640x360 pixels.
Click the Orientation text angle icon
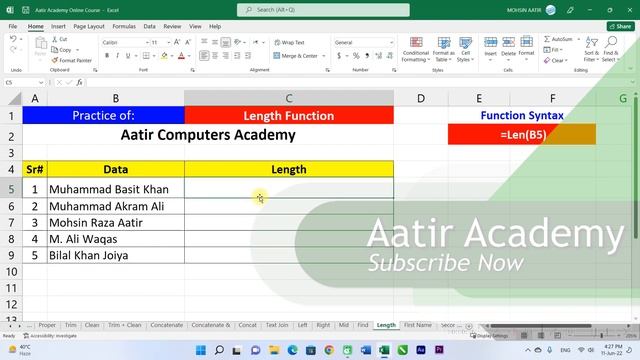pyautogui.click(x=238, y=42)
